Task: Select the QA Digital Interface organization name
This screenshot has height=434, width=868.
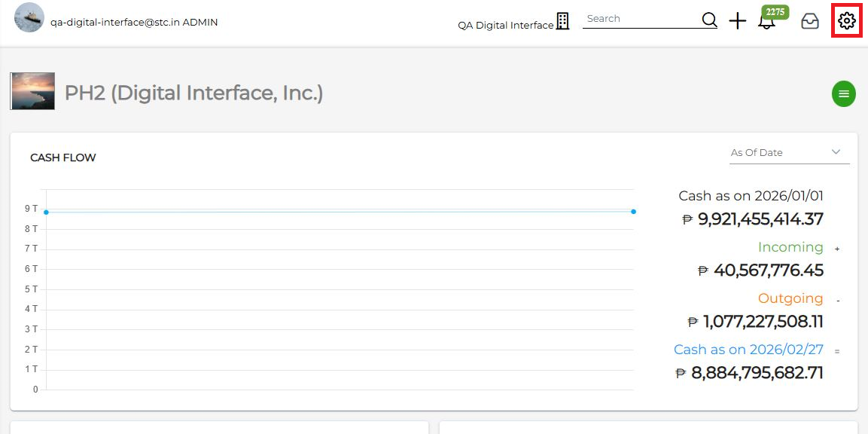Action: coord(505,25)
